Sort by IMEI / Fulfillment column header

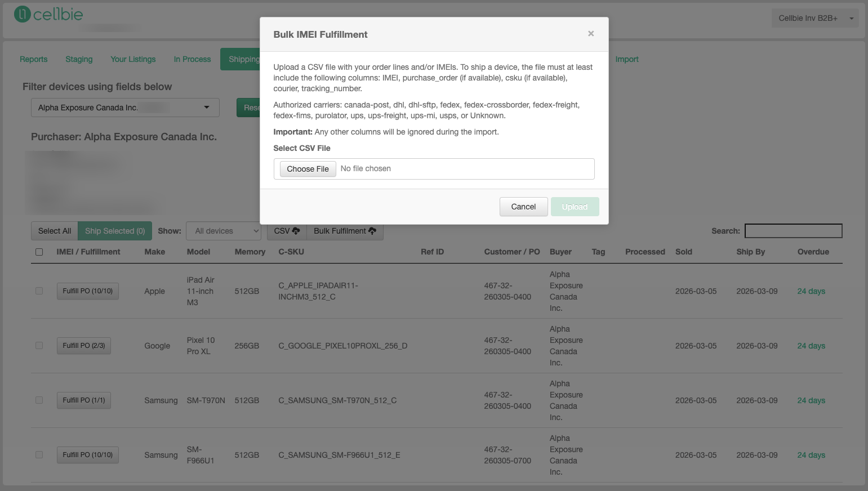[x=88, y=252]
